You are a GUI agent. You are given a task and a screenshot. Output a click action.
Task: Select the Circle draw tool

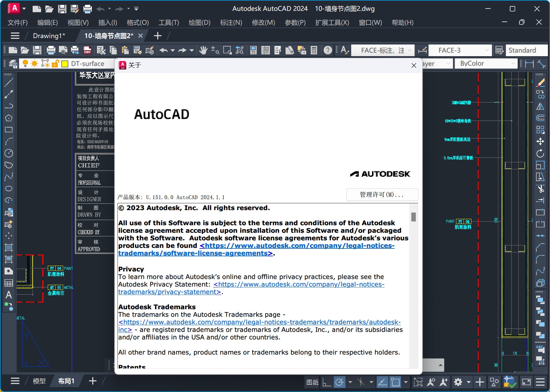coord(9,153)
